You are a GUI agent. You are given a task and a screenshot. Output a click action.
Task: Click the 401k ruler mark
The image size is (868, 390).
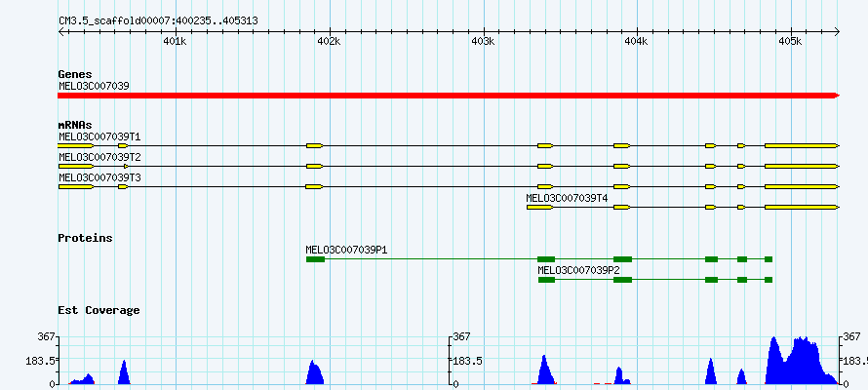(x=175, y=42)
